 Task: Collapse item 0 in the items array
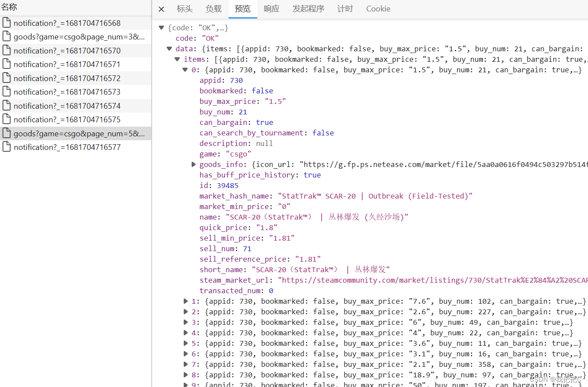[185, 70]
